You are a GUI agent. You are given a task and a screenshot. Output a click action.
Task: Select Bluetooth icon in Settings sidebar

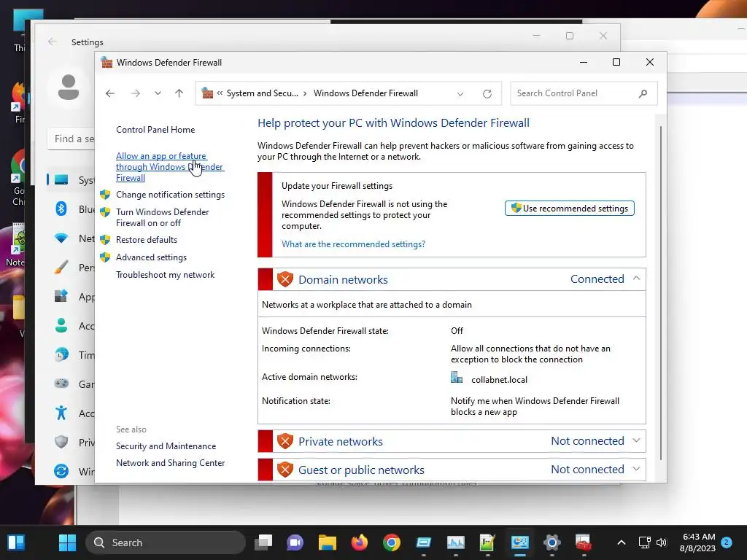point(61,209)
